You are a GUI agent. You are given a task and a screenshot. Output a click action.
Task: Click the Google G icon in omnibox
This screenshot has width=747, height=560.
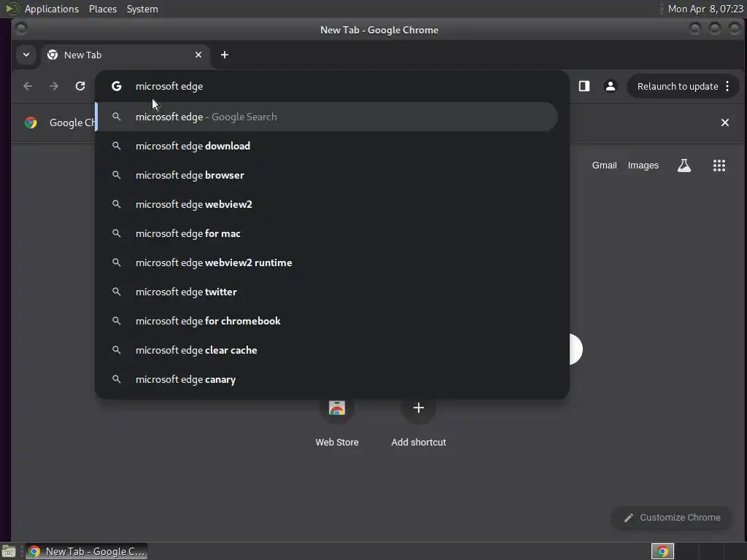point(116,86)
